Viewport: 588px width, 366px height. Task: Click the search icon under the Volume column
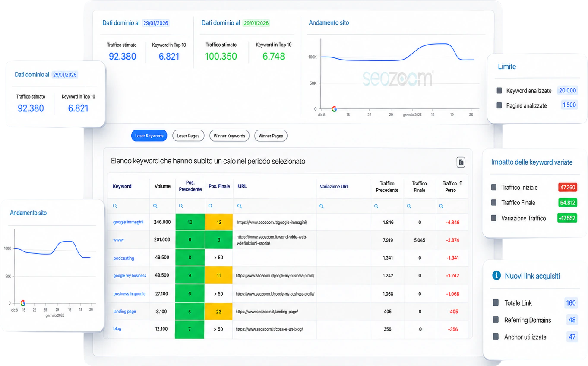tap(155, 206)
